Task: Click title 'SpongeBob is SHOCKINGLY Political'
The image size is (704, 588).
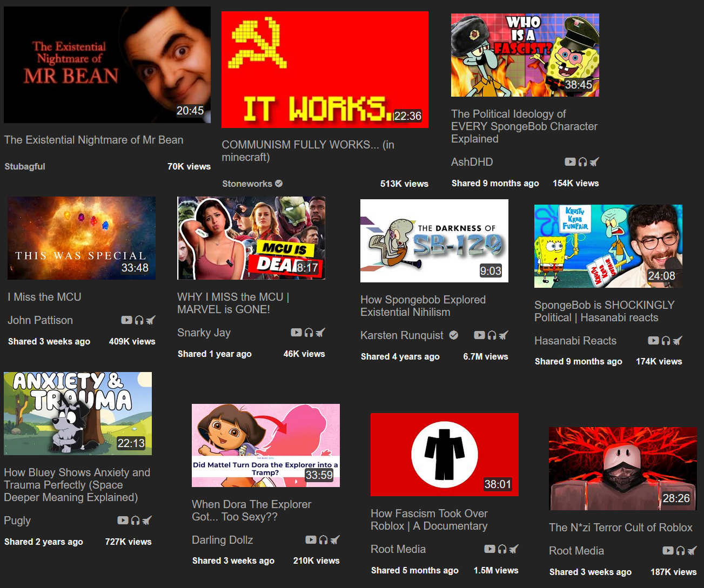Action: [x=605, y=312]
